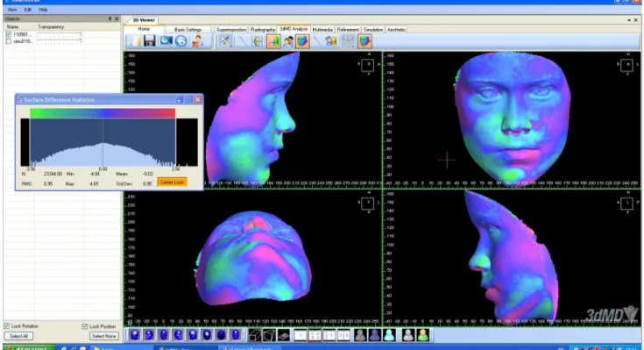
Task: Show the dark gray person silhouette icon
Action: pyautogui.click(x=360, y=335)
